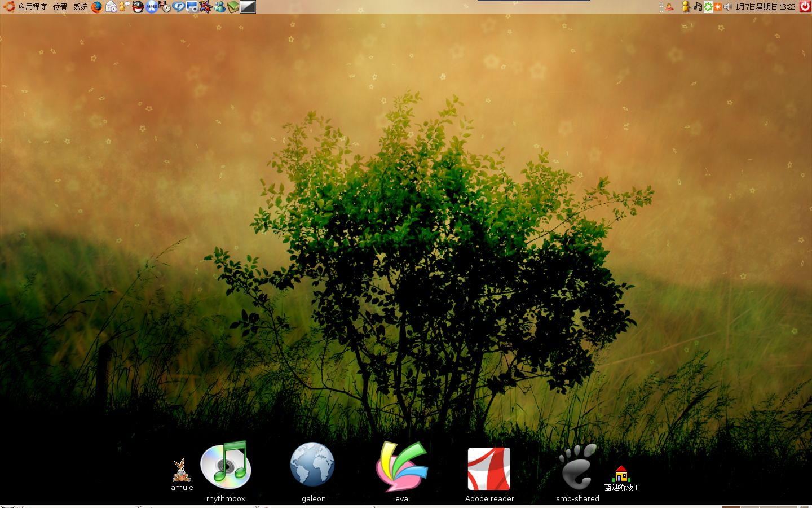Launch the QQ penguin icon
The width and height of the screenshot is (812, 508).
point(138,7)
